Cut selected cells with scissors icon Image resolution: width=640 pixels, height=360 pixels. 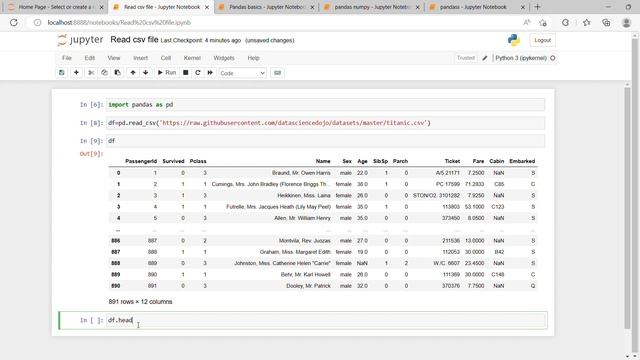(x=91, y=73)
